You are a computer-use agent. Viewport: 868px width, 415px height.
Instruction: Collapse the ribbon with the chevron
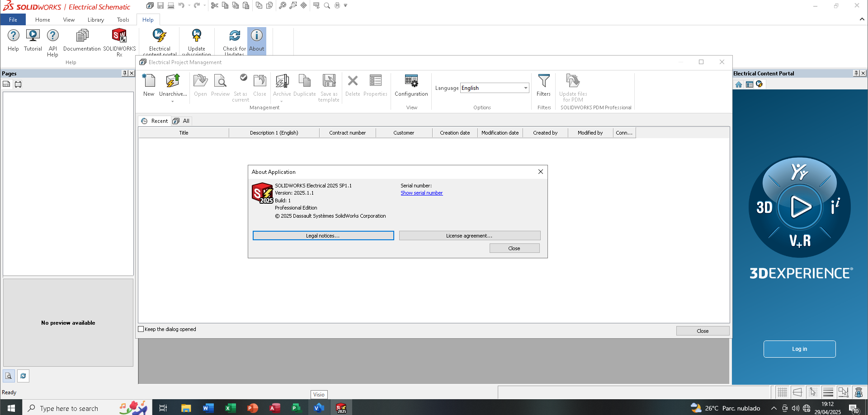click(x=862, y=19)
